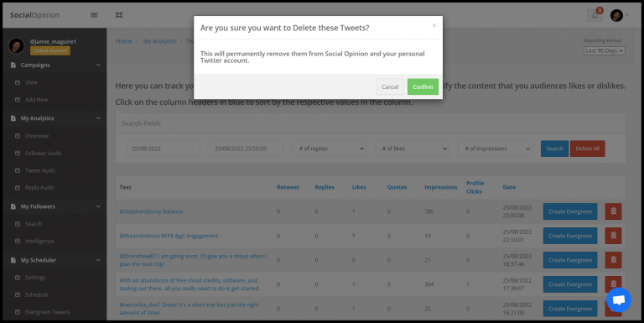Click the Tweet Audit sidebar icon

(18, 170)
